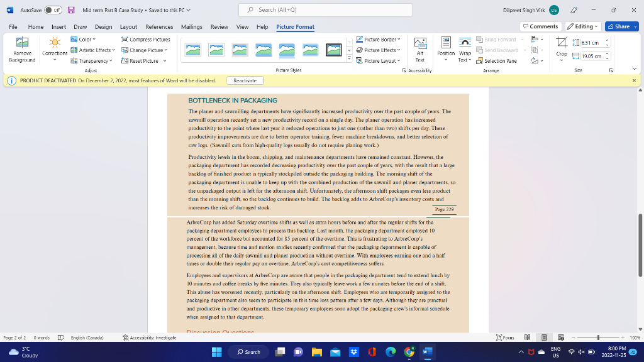Switch to the Review tab
644x362 pixels.
click(219, 26)
